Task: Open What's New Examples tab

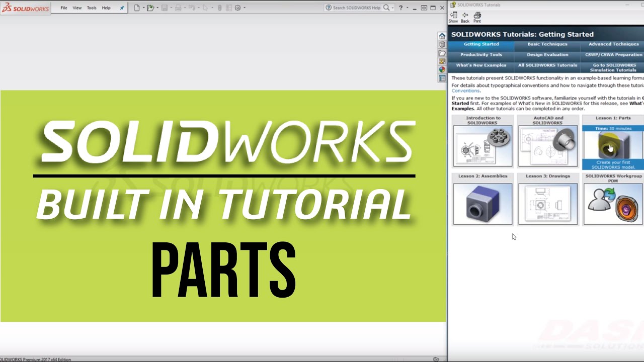Action: [481, 67]
